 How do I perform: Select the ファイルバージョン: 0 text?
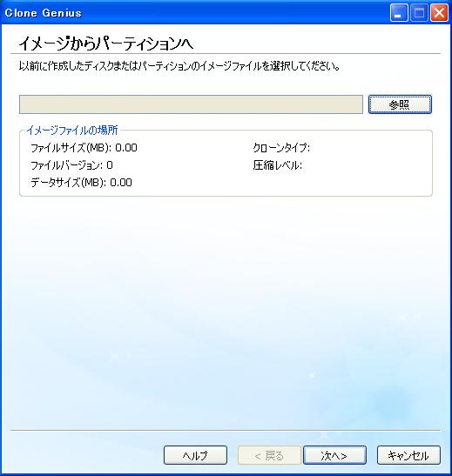[71, 165]
